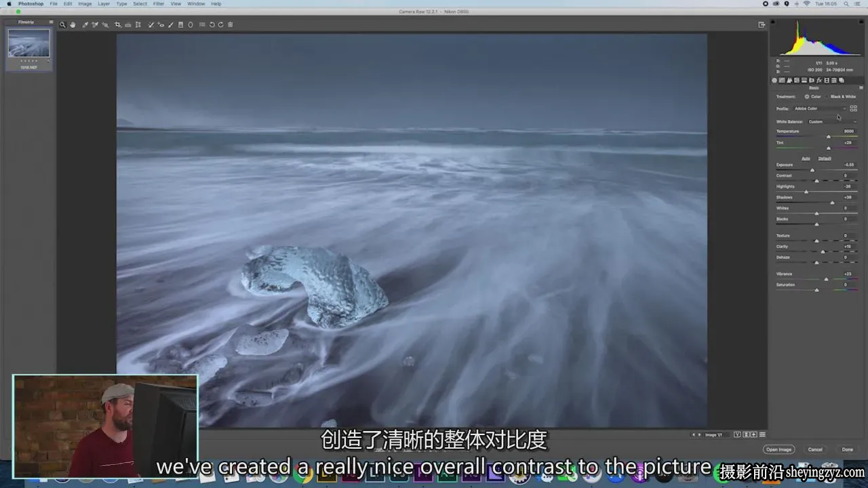
Task: Select the filmstrip image thumbnail
Action: coord(28,43)
